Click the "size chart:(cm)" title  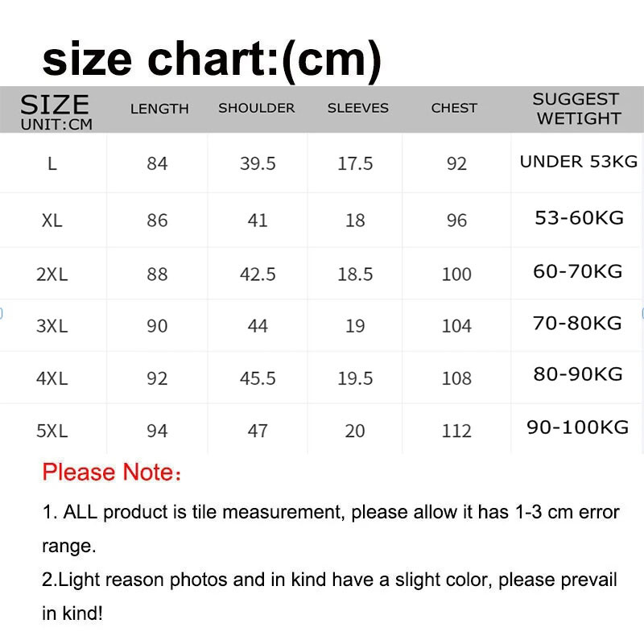(212, 59)
